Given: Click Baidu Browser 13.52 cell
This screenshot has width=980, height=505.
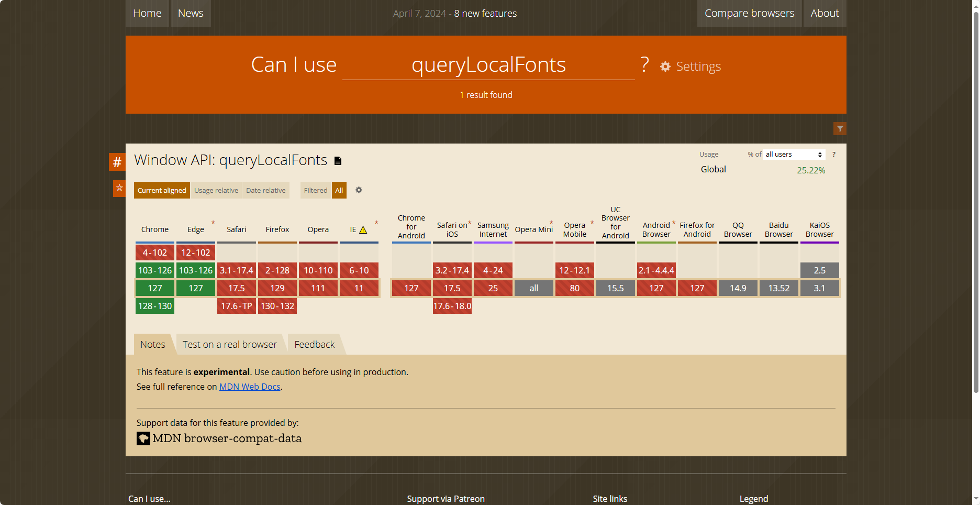Looking at the screenshot, I should (x=779, y=288).
